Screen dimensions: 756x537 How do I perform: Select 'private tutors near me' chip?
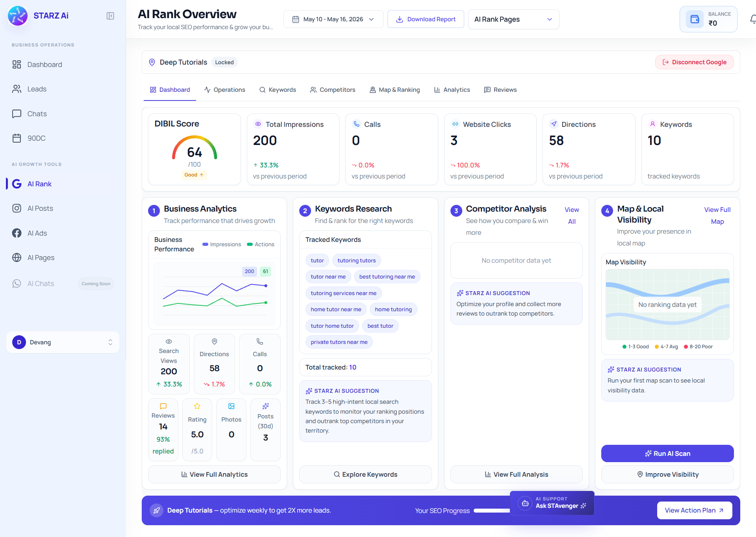pyautogui.click(x=339, y=342)
